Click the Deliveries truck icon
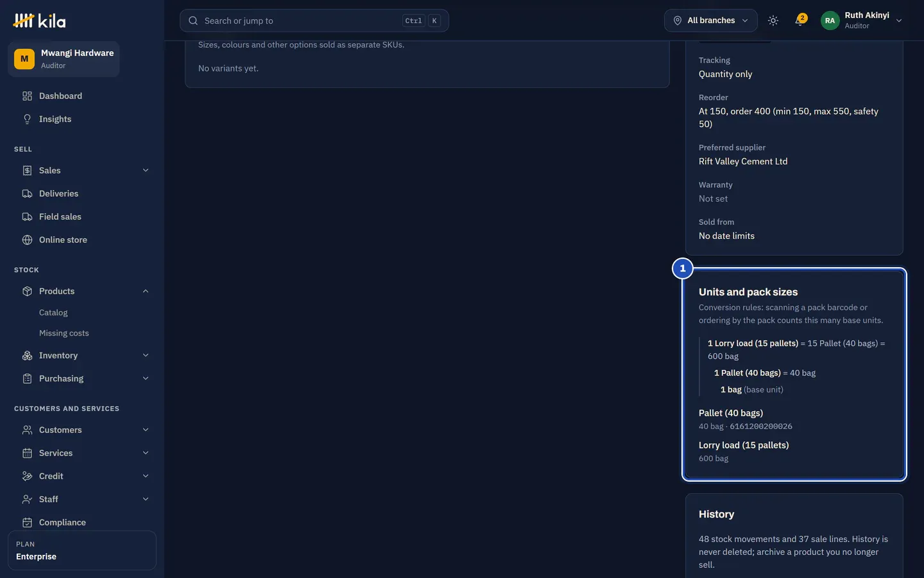Screen dimensions: 924x578 (27, 193)
